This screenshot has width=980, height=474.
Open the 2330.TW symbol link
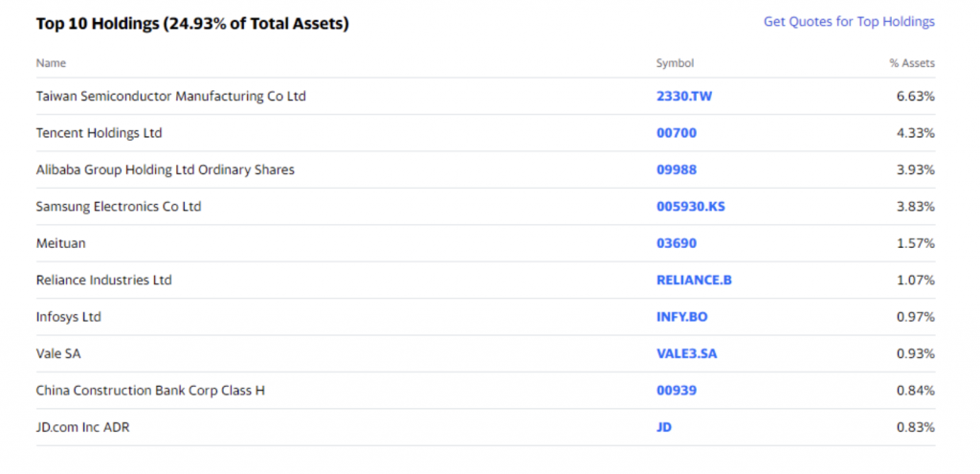683,97
